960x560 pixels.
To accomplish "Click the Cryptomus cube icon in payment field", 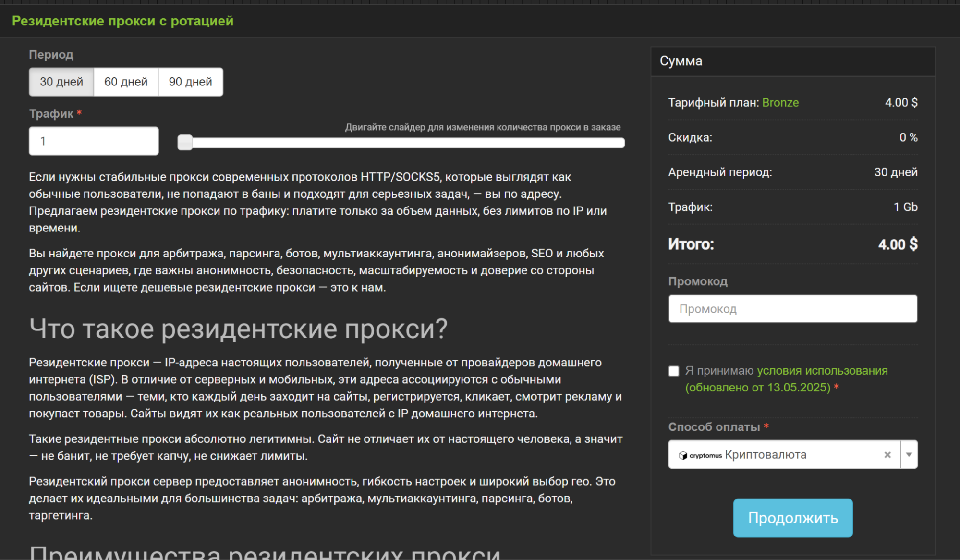I will [683, 454].
